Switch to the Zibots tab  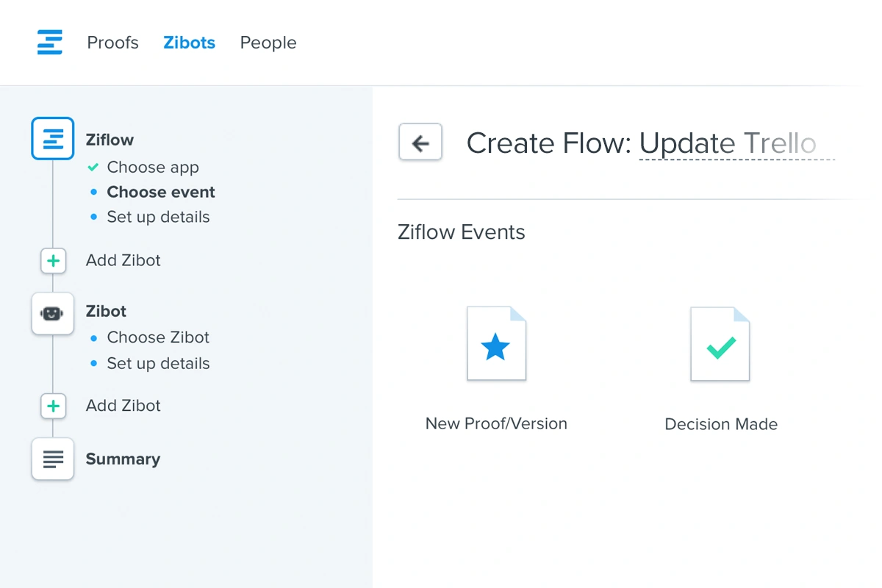[189, 43]
